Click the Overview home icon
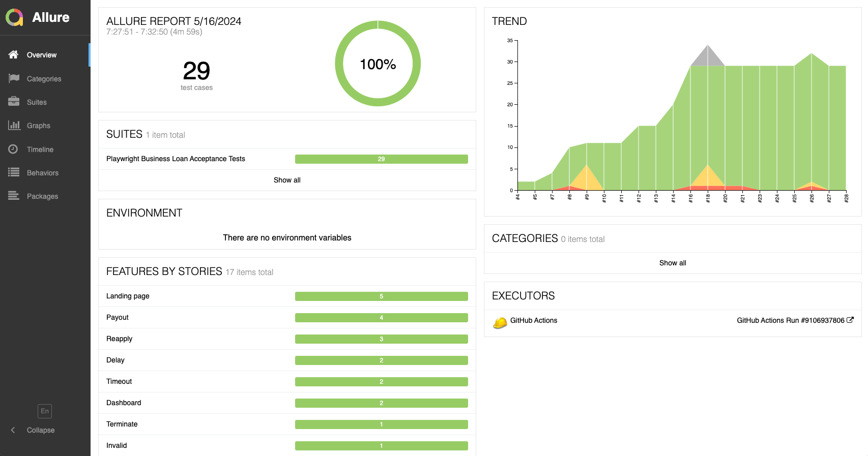Viewport: 868px width, 456px height. point(14,54)
